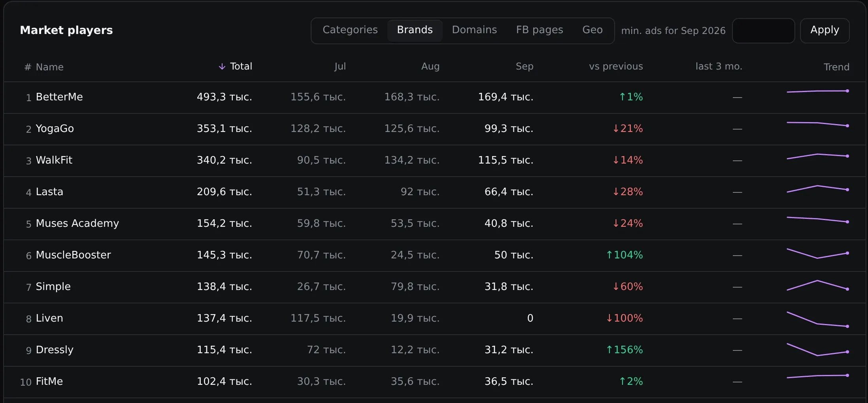868x403 pixels.
Task: Select the WalkFit brand name
Action: [x=54, y=160]
